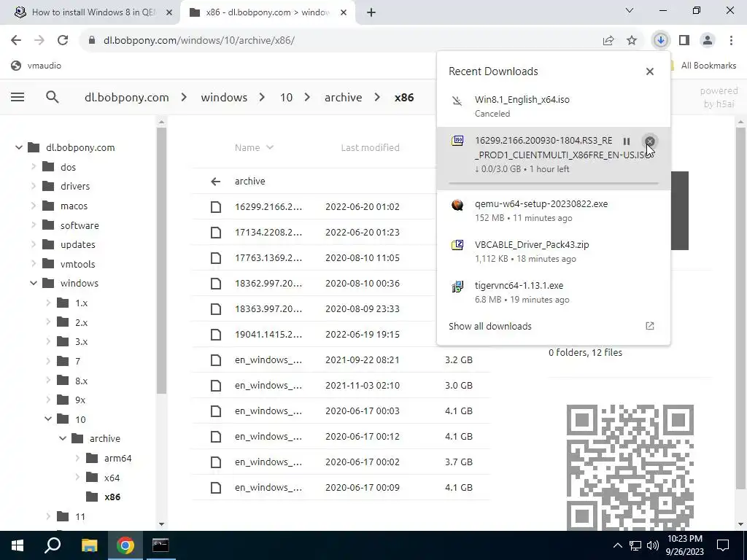
Task: Sort by Last modified column
Action: pos(370,147)
